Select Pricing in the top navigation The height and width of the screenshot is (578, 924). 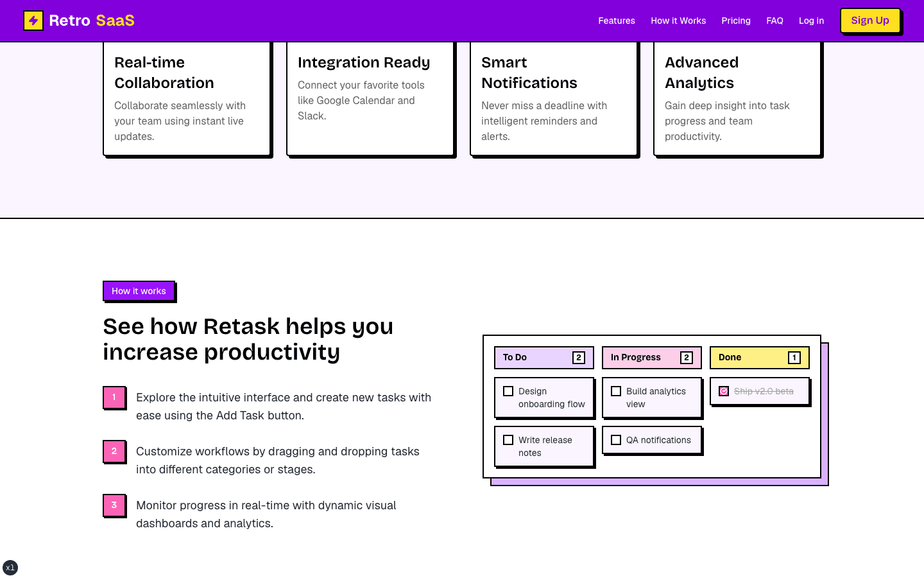(736, 21)
